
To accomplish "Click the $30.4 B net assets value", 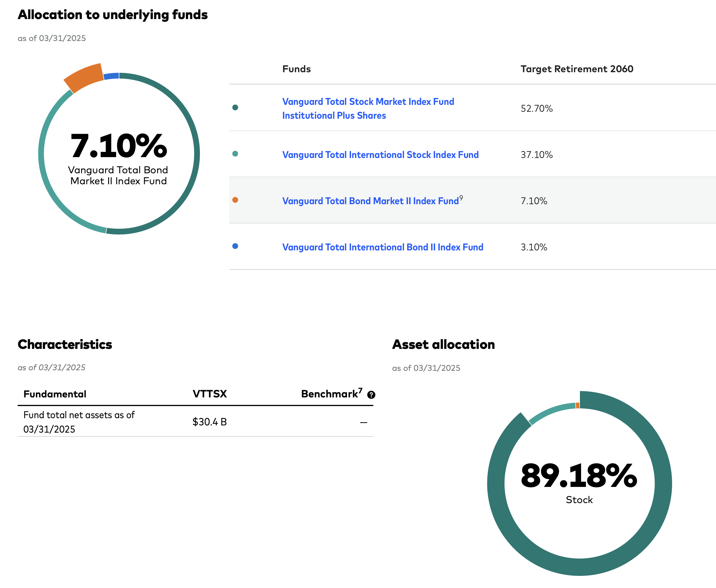I will point(209,422).
